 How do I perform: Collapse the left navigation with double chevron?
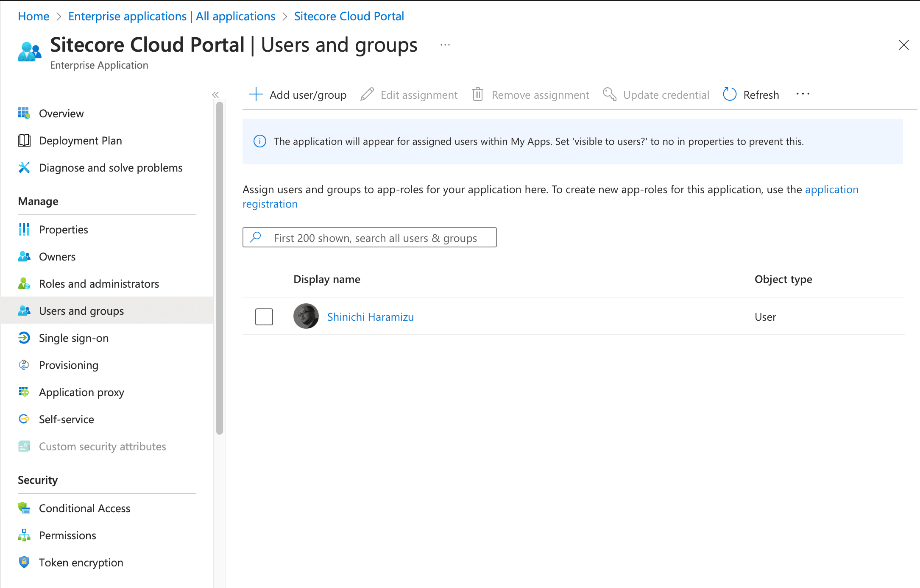[215, 94]
